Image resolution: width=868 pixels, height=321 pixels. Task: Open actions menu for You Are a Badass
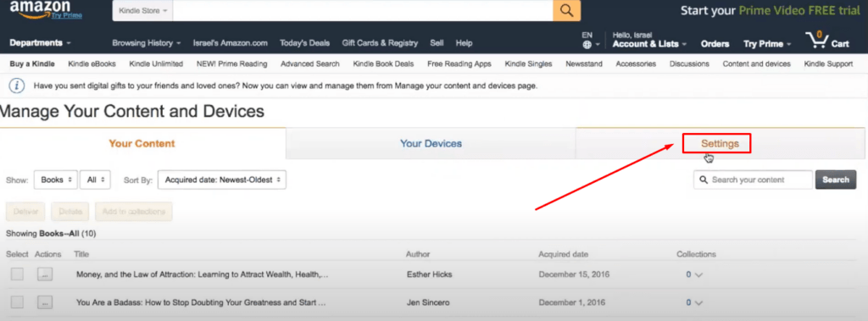45,302
